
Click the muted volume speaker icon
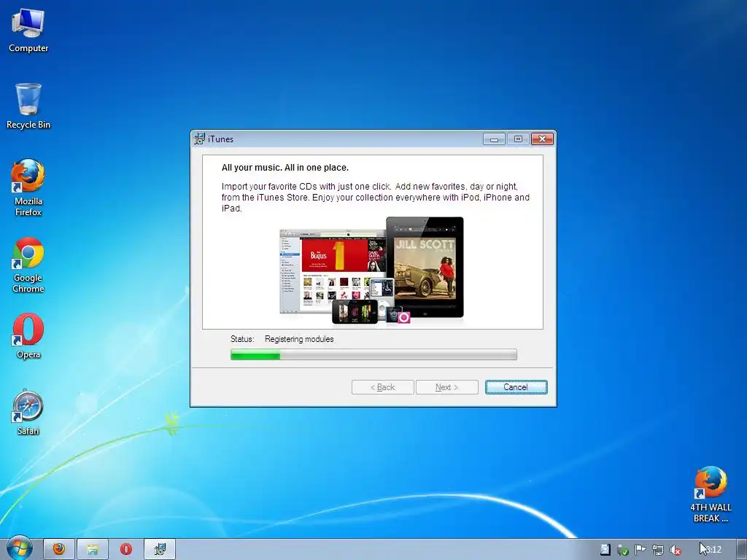tap(675, 550)
